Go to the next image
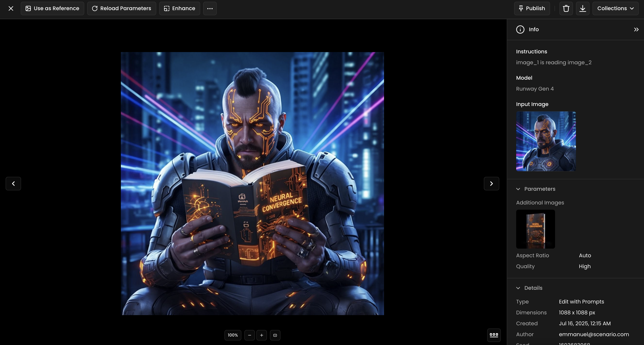Viewport: 644px width, 345px height. coord(491,184)
